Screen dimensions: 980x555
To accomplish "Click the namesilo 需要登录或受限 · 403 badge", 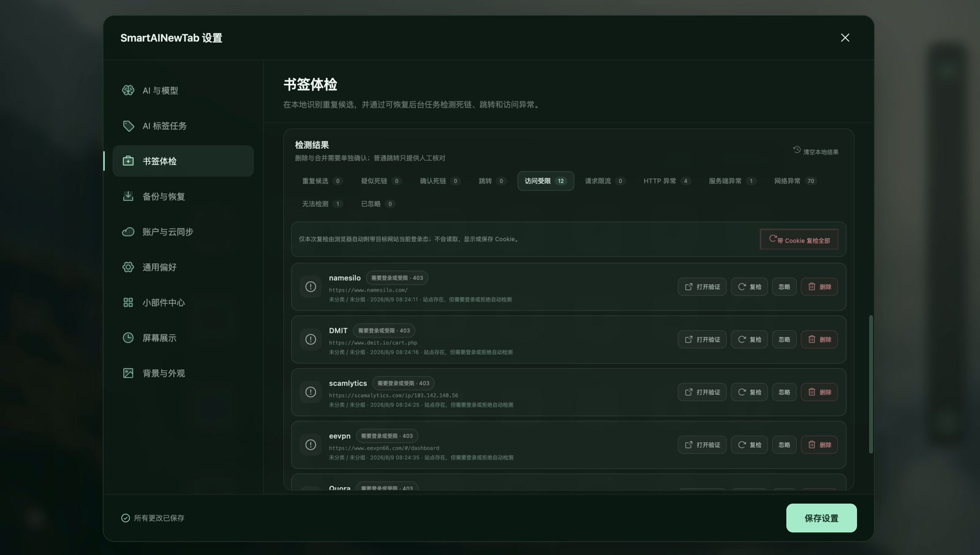I will (397, 278).
